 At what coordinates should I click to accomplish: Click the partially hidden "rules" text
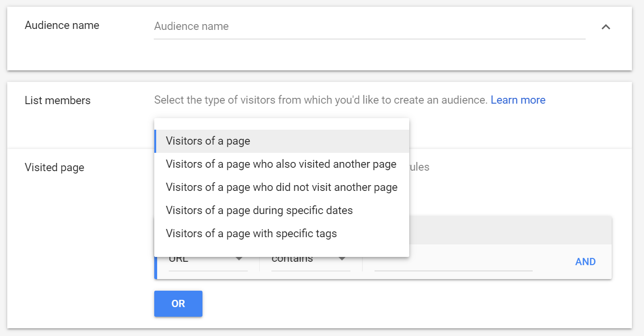(419, 167)
